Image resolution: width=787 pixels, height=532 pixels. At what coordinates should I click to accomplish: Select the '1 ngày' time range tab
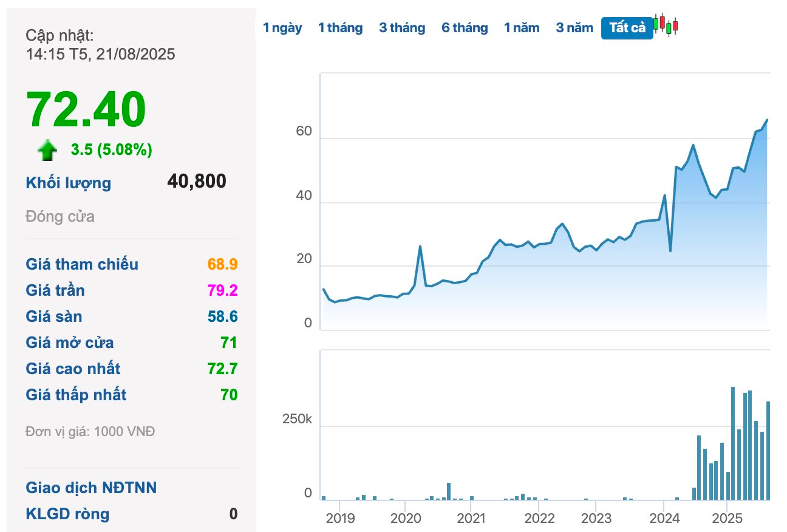point(282,28)
